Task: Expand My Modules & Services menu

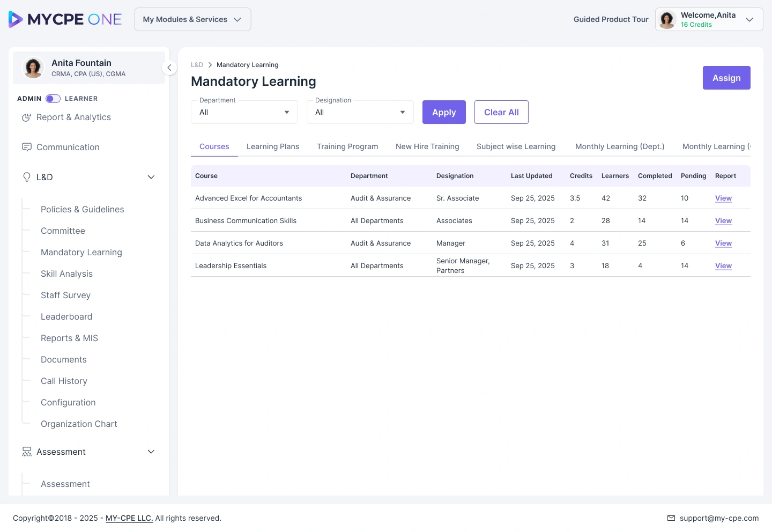Action: pyautogui.click(x=192, y=19)
